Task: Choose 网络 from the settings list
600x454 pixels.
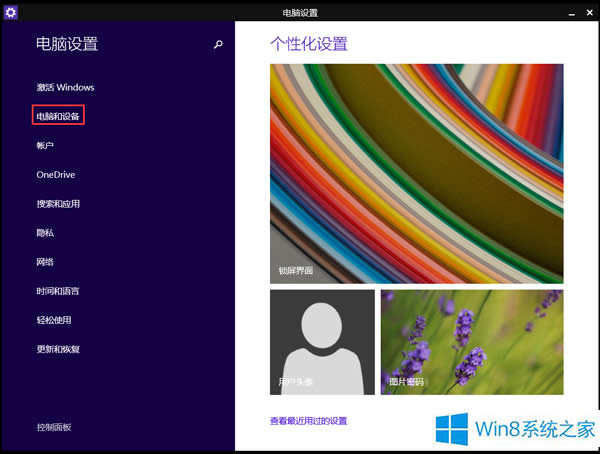Action: [x=45, y=261]
